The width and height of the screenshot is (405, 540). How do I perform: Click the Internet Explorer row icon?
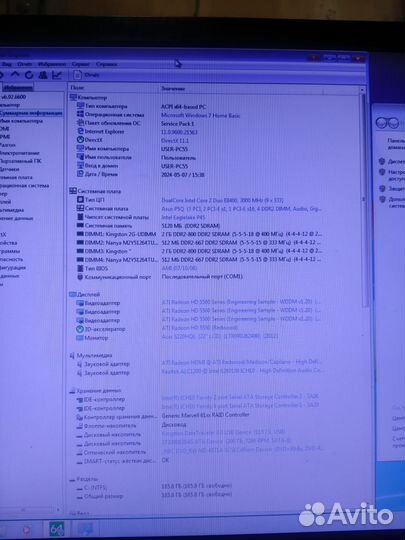click(x=80, y=131)
